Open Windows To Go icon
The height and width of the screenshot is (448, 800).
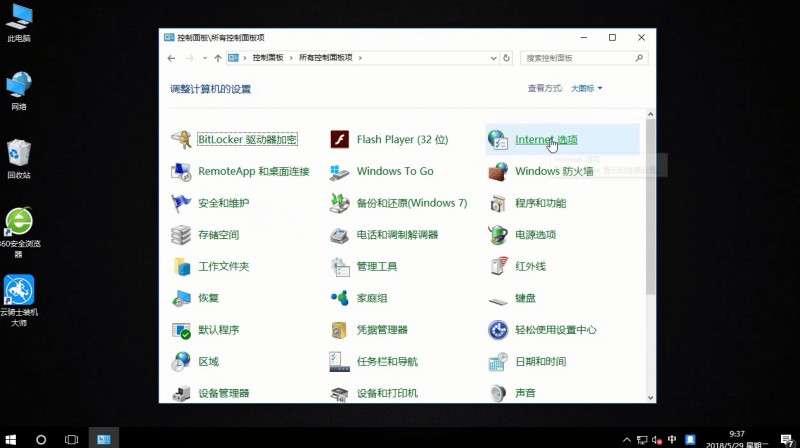[339, 171]
